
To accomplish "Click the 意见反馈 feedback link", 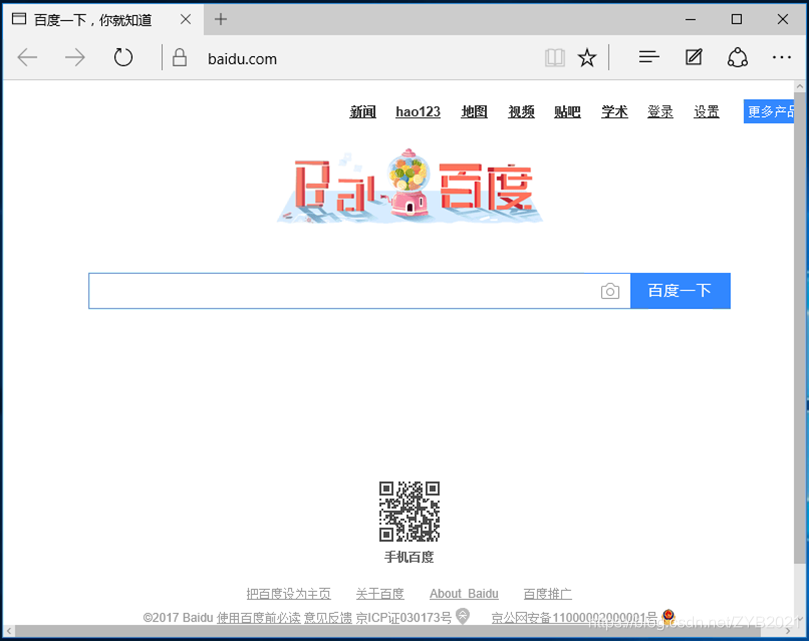I will tap(328, 617).
